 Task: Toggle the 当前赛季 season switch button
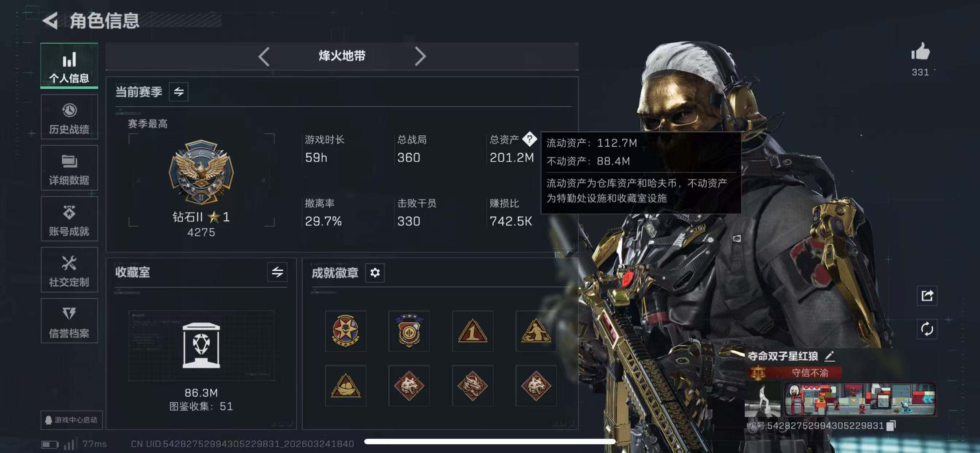(x=178, y=92)
